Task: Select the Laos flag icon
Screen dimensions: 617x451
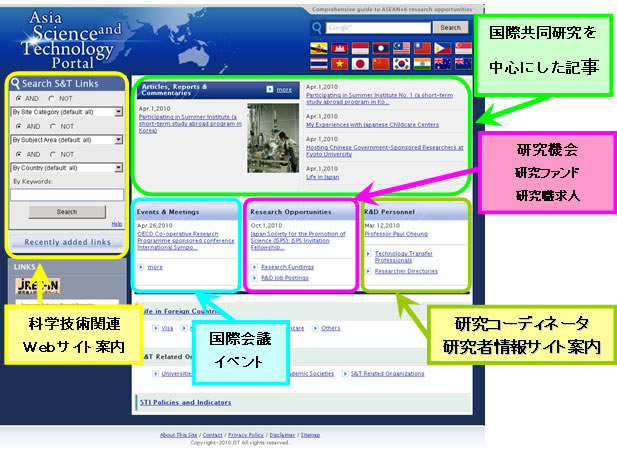Action: [381, 48]
